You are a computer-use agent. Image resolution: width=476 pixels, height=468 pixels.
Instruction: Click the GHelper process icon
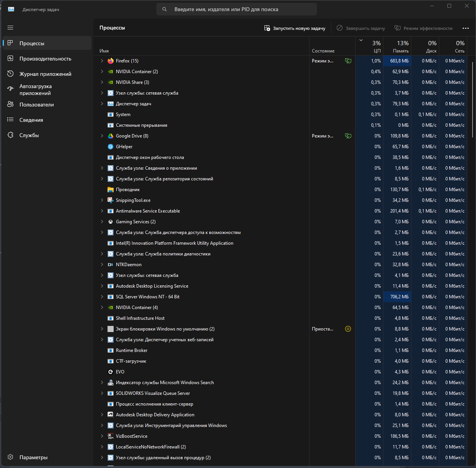[x=111, y=147]
